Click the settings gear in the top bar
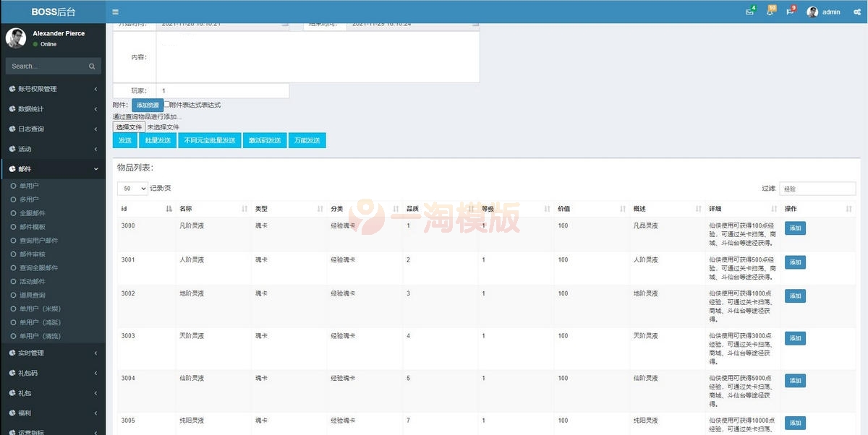868x435 pixels. pyautogui.click(x=856, y=12)
